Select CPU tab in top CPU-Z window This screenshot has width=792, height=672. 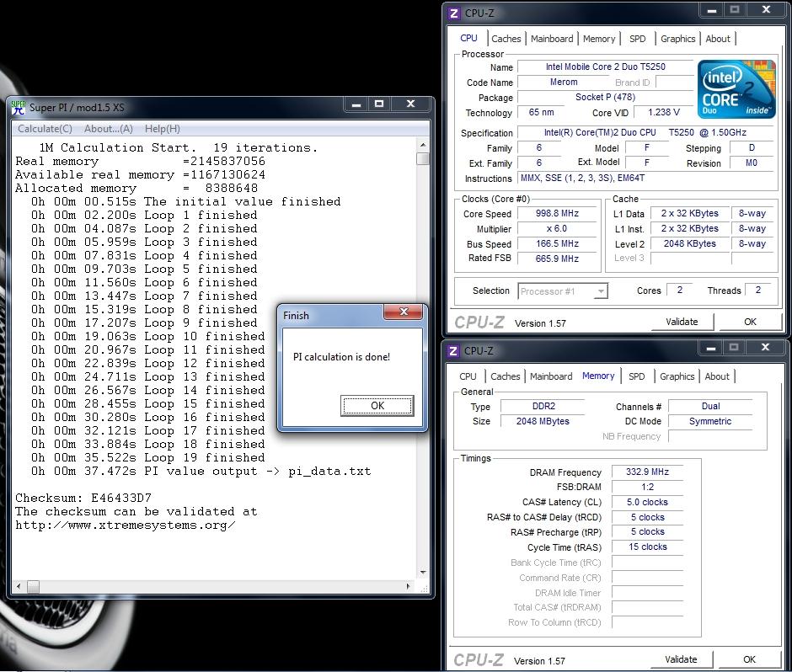click(x=468, y=39)
